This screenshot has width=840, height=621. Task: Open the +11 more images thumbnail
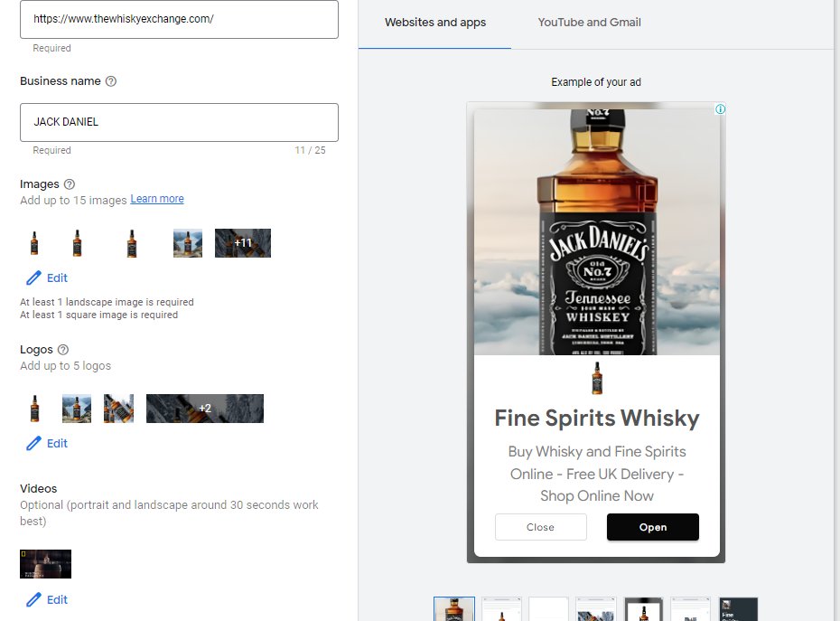point(243,243)
